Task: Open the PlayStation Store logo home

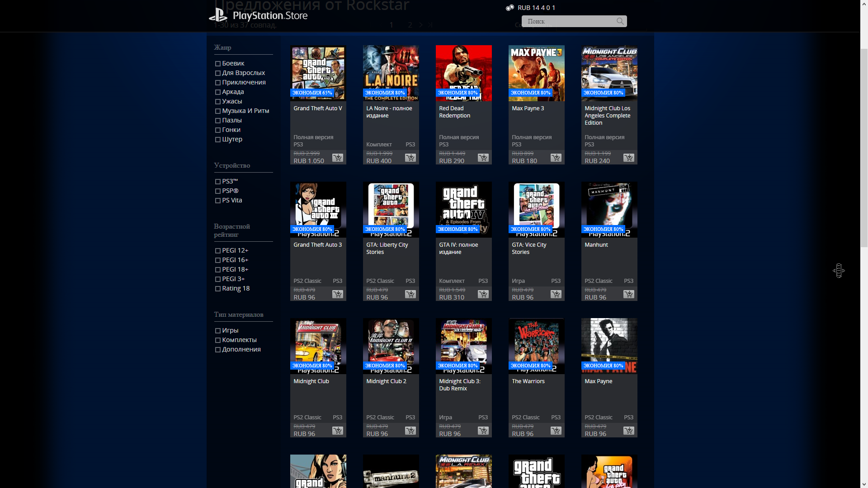Action: coord(258,16)
